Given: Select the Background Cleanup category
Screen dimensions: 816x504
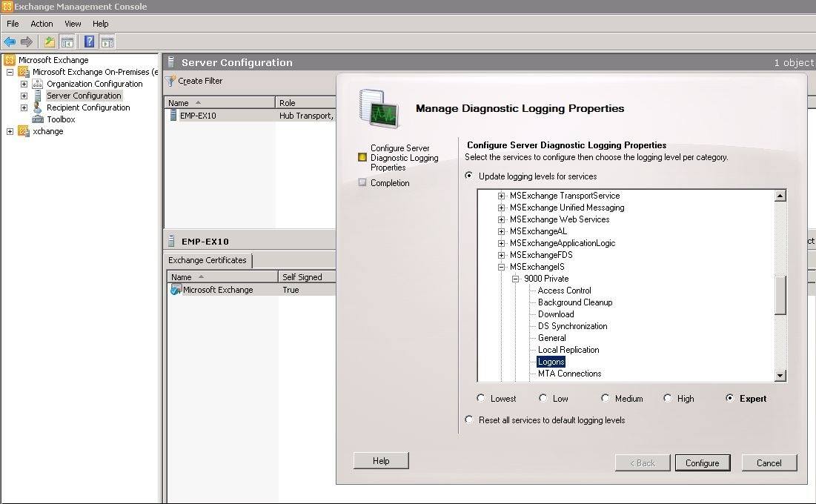Looking at the screenshot, I should 575,302.
